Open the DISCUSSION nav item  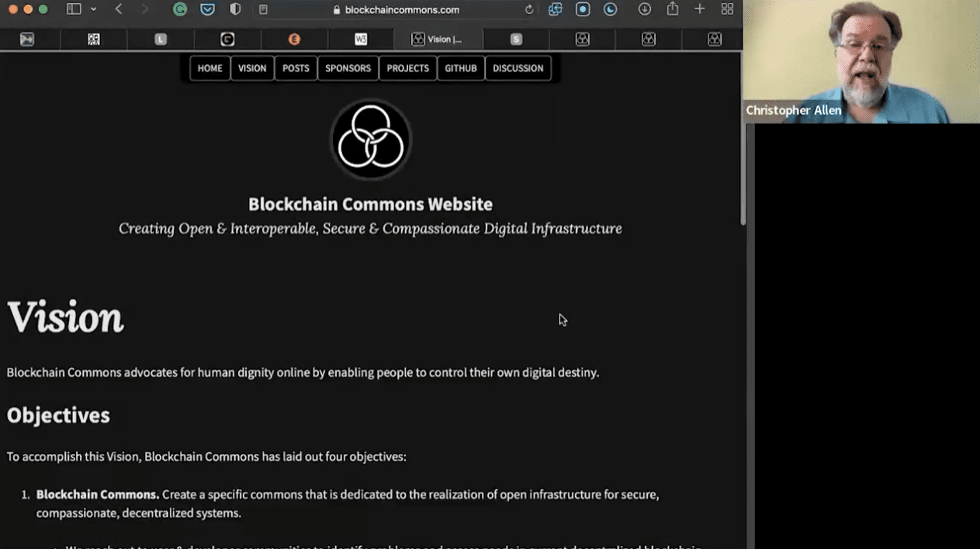point(518,68)
